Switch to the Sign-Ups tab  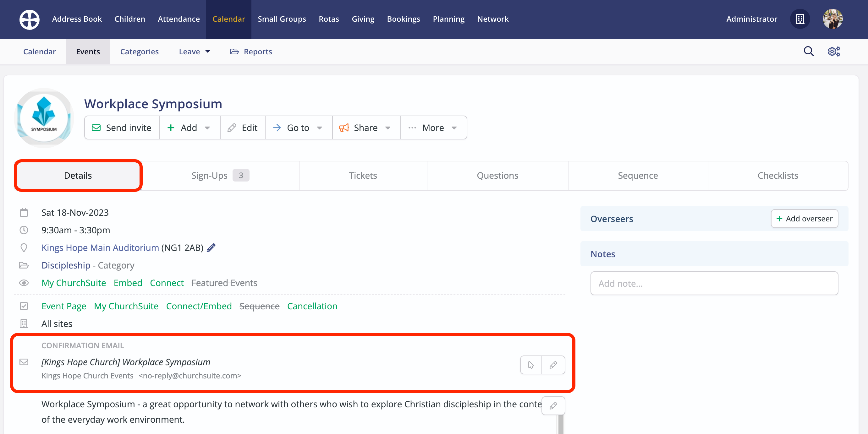[220, 176]
